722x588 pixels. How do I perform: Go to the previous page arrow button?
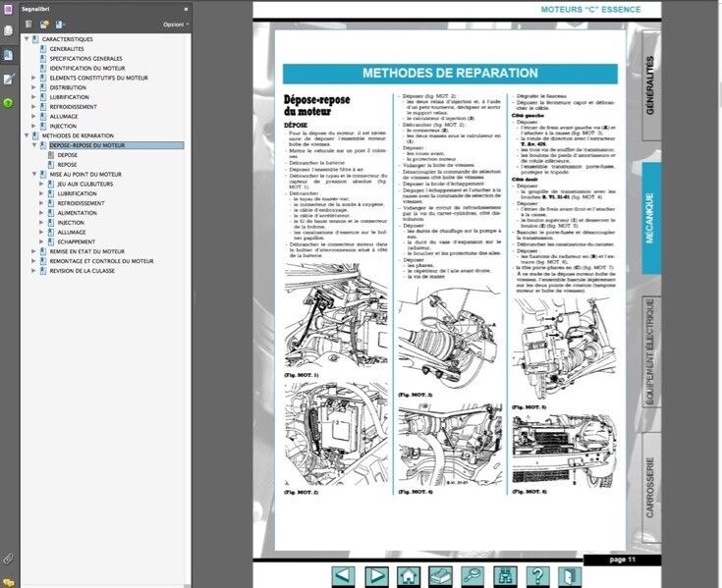coord(343,576)
